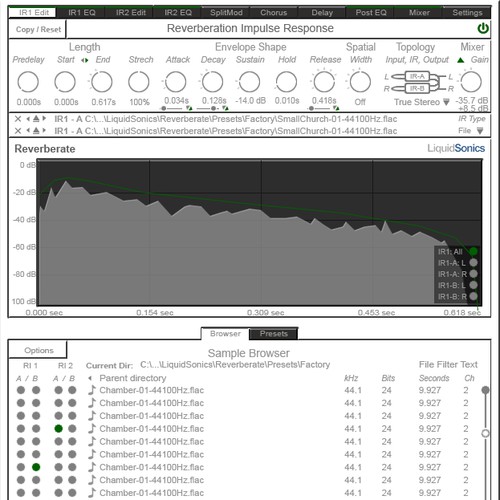
Task: Toggle IR1-B: L display indicator
Action: [473, 285]
